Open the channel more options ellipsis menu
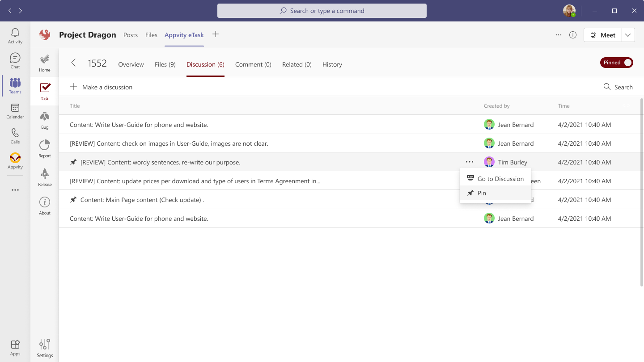The height and width of the screenshot is (362, 644). (559, 34)
